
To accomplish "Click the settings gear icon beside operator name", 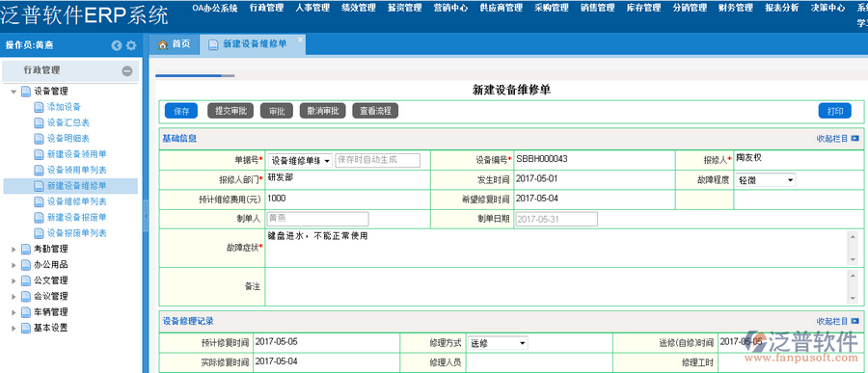I will pos(131,46).
